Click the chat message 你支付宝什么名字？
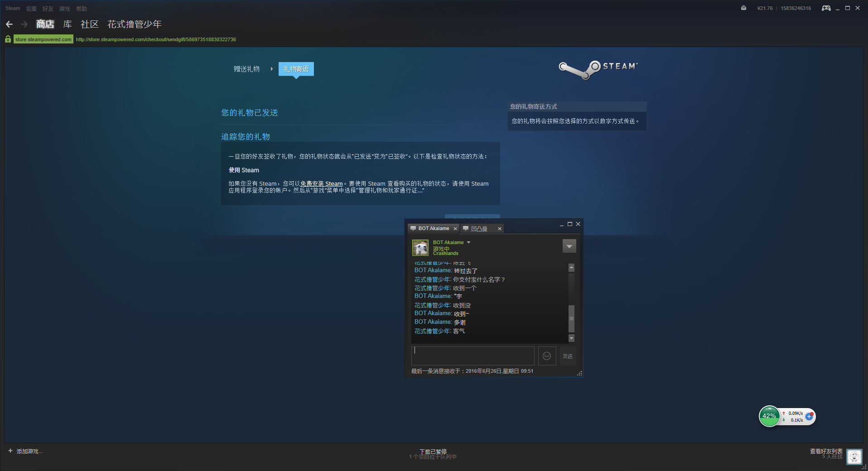868x471 pixels. click(479, 279)
